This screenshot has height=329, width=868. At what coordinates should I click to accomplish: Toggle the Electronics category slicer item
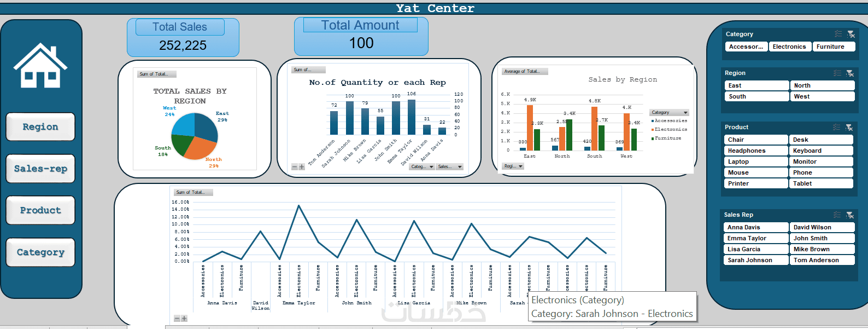pyautogui.click(x=789, y=47)
